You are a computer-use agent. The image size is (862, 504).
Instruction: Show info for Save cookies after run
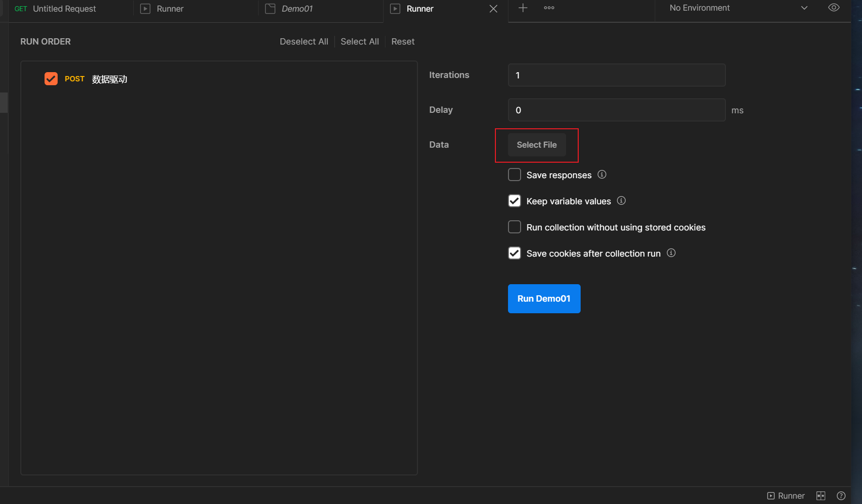click(x=671, y=253)
